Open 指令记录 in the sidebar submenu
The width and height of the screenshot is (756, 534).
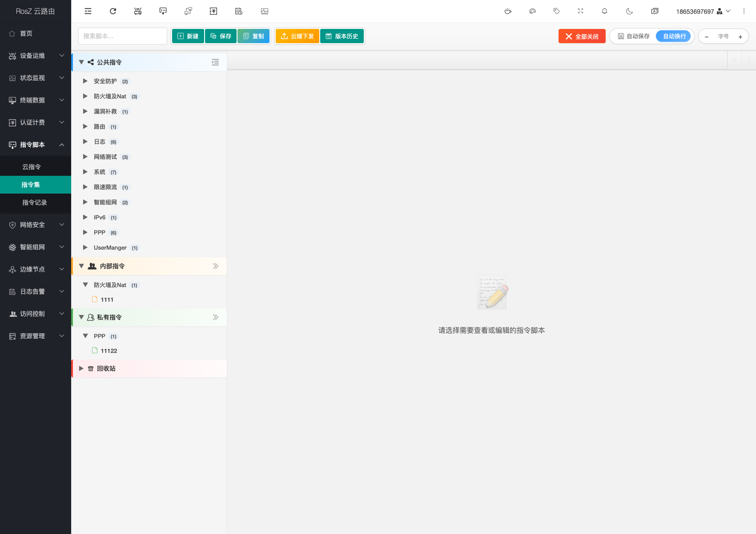pyautogui.click(x=35, y=202)
